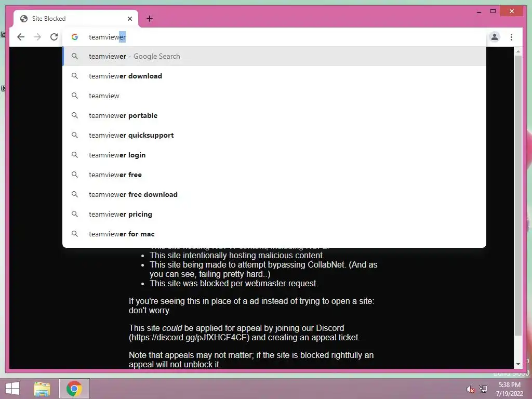Select teamviewer portable suggestion
532x399 pixels.
pyautogui.click(x=274, y=115)
